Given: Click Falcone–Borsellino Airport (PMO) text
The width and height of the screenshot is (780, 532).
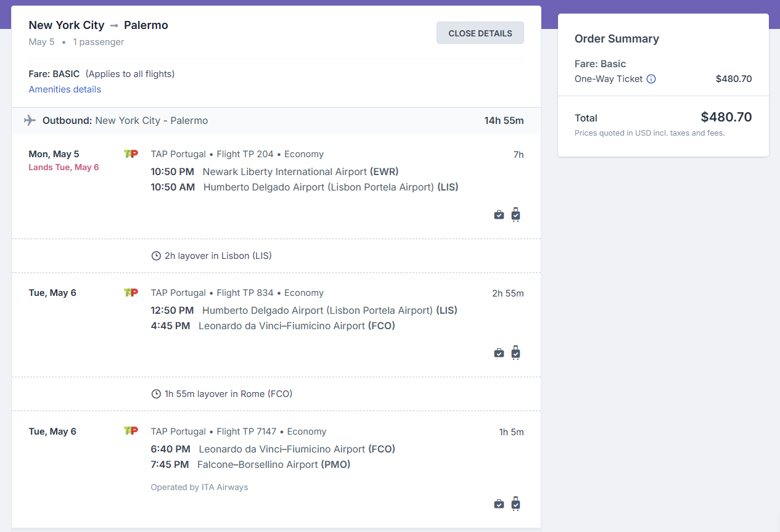Looking at the screenshot, I should [x=274, y=465].
